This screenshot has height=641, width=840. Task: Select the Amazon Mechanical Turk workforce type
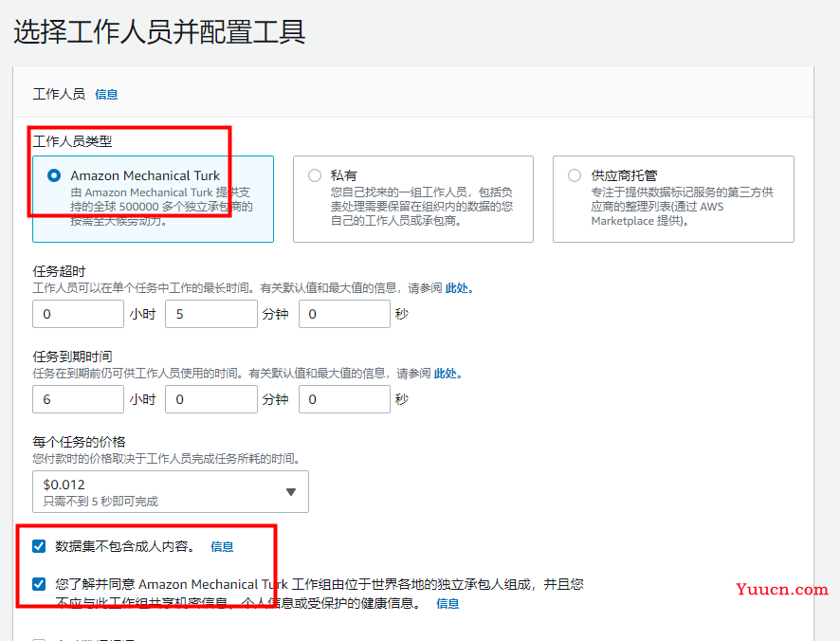pos(54,175)
